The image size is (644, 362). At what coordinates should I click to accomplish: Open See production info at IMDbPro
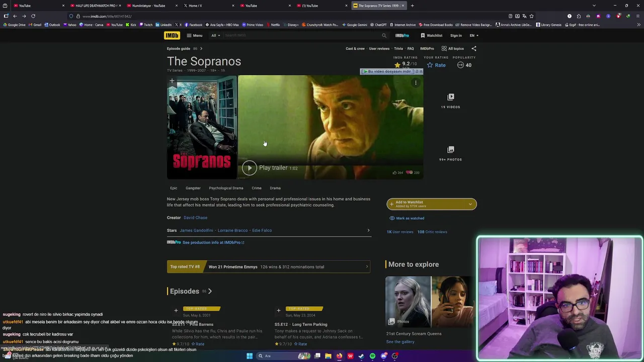pyautogui.click(x=213, y=242)
